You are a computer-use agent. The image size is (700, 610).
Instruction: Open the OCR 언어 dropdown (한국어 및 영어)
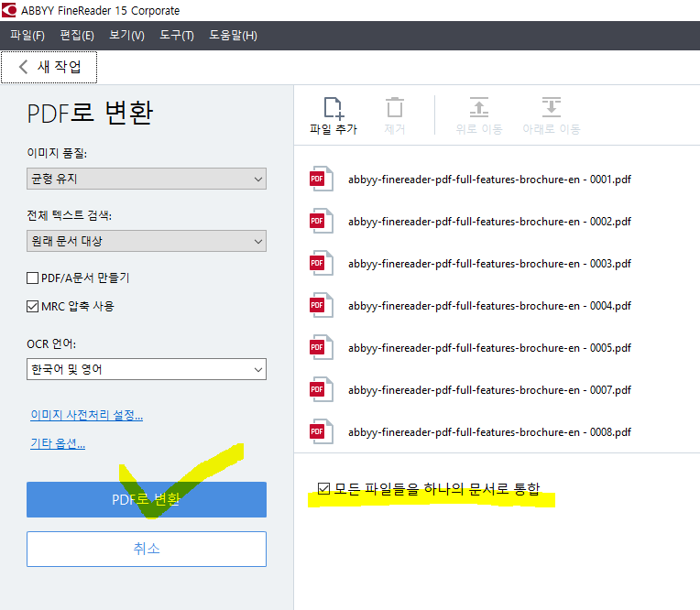pos(147,369)
